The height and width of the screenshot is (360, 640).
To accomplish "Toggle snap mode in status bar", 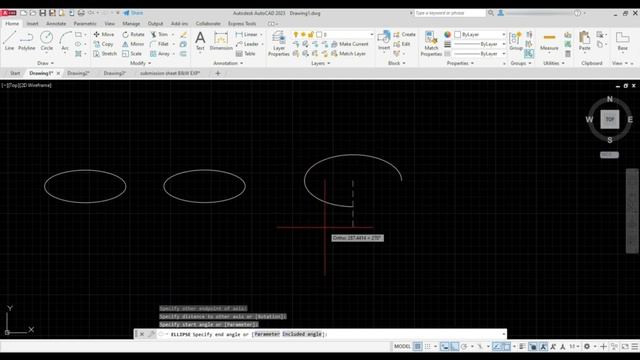I will click(x=427, y=347).
